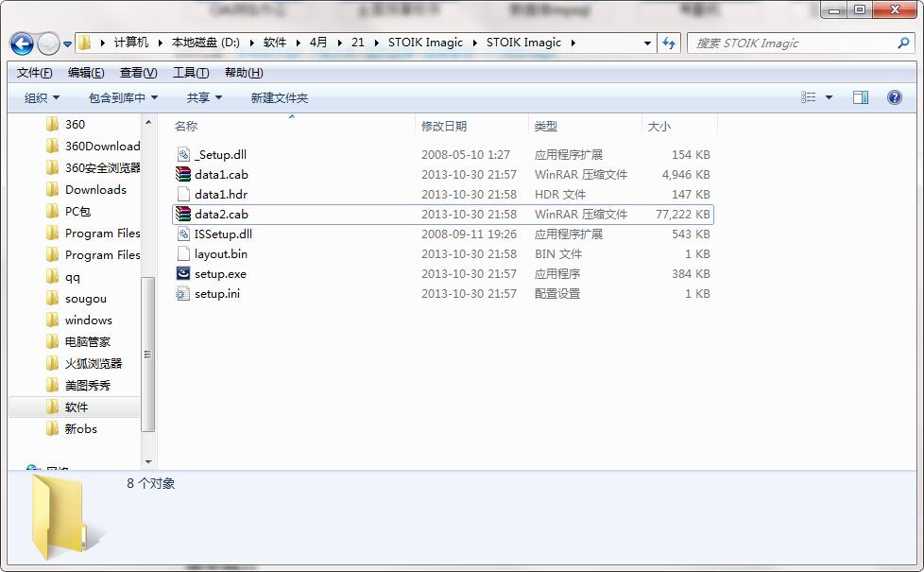Select the 360安全浏览器 folder icon

tap(53, 168)
